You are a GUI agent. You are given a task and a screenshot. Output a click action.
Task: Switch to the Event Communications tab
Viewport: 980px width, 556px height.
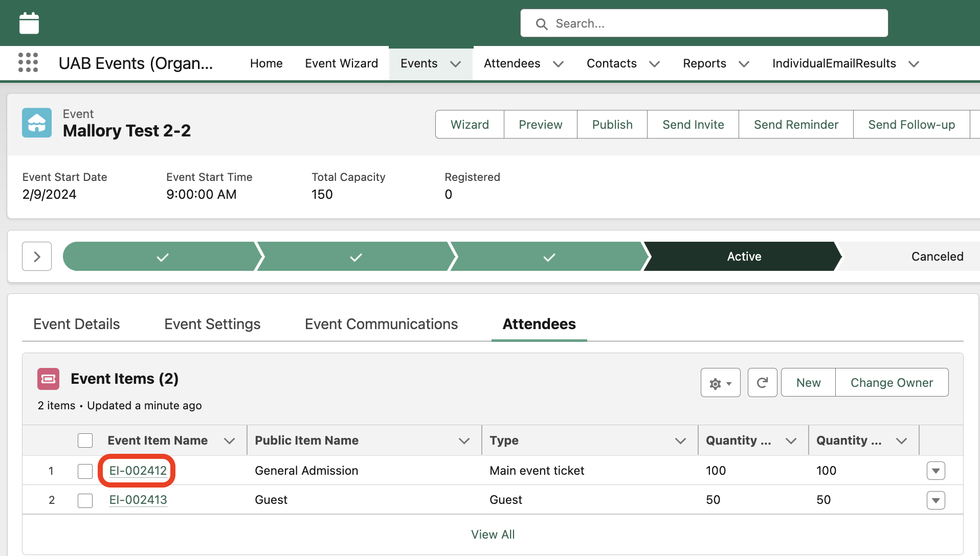pyautogui.click(x=381, y=324)
